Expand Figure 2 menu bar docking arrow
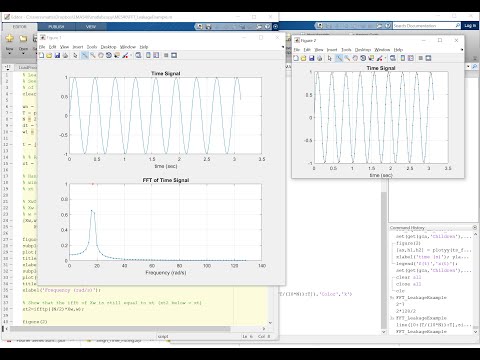Image resolution: width=480 pixels, height=360 pixels. click(462, 50)
